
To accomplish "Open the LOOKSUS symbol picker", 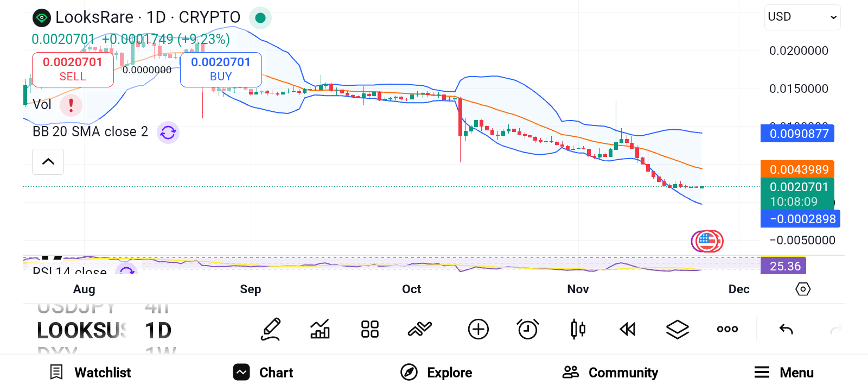I will tap(82, 330).
